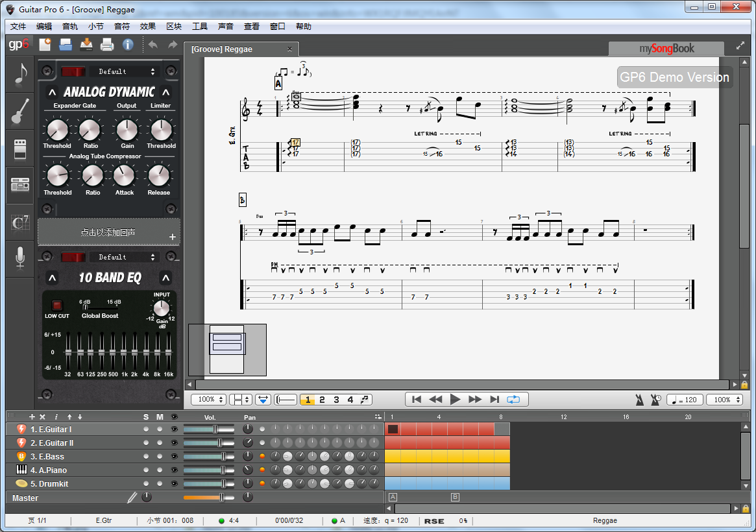Open the chord C7 panel
The image size is (756, 532).
point(20,223)
